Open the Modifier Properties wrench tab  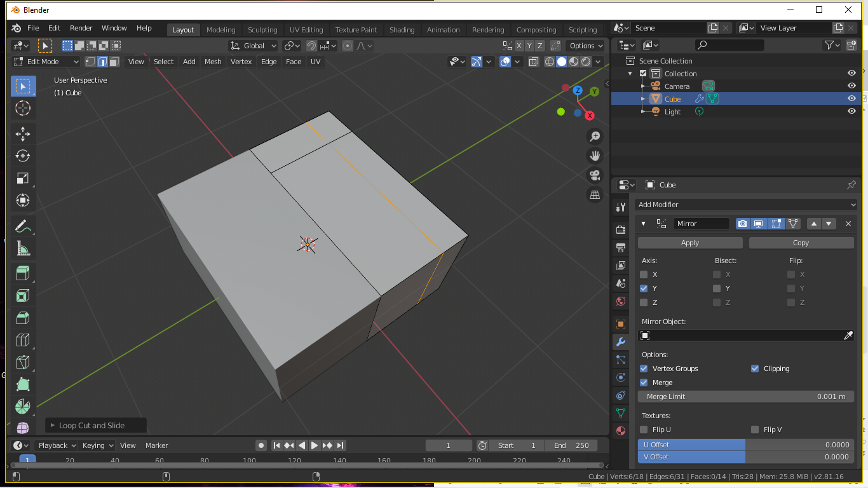(620, 342)
